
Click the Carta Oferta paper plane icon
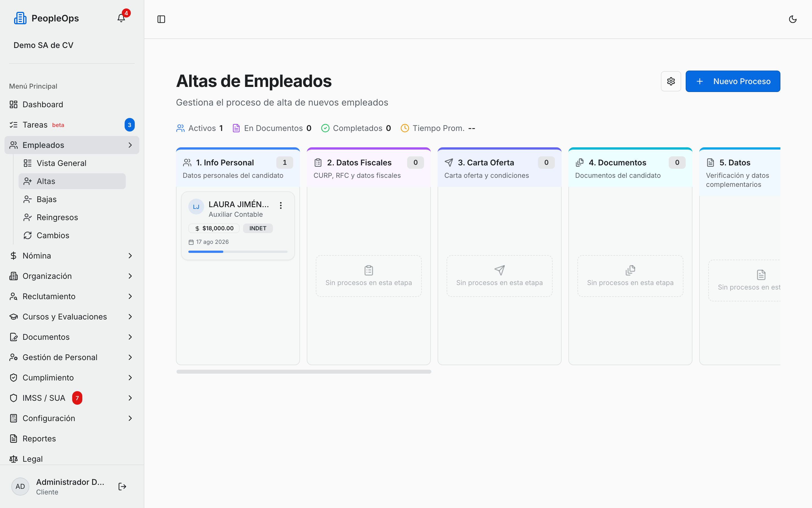click(449, 163)
